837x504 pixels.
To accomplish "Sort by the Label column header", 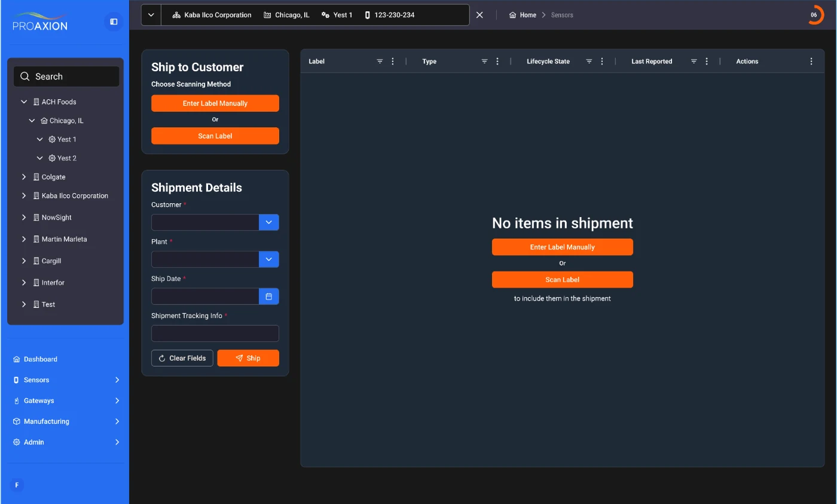I will click(x=316, y=62).
